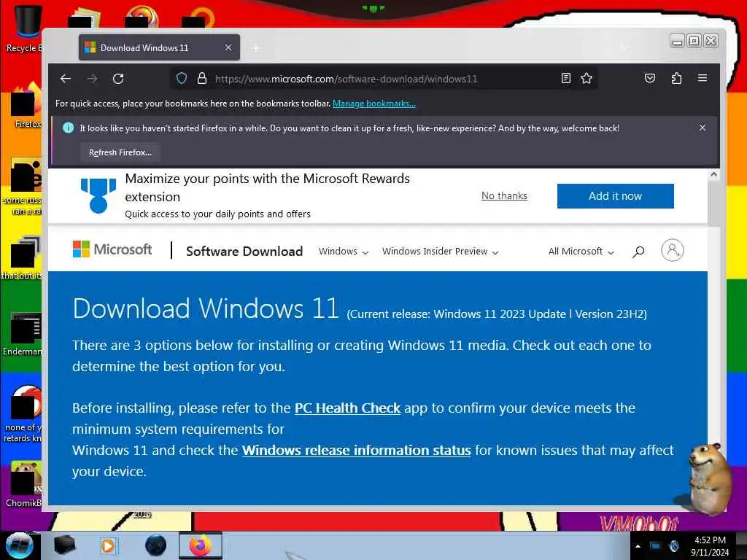Select the Firefox desktop shortcut

(26, 106)
